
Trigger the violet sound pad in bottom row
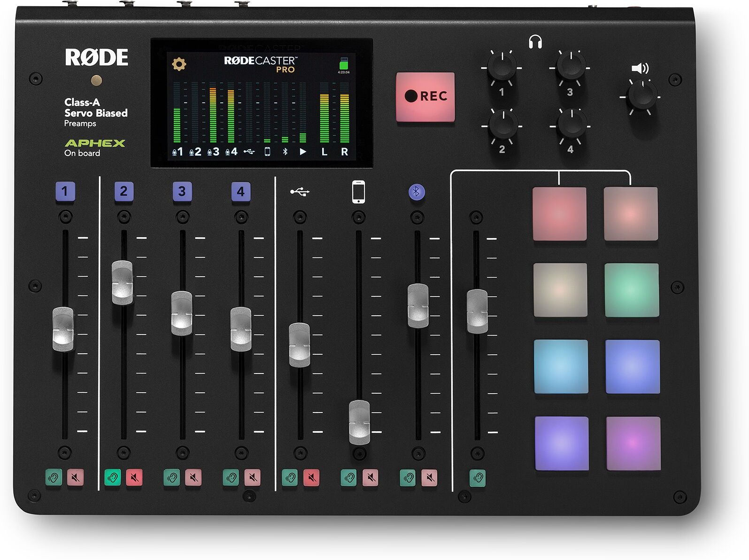coord(562,443)
